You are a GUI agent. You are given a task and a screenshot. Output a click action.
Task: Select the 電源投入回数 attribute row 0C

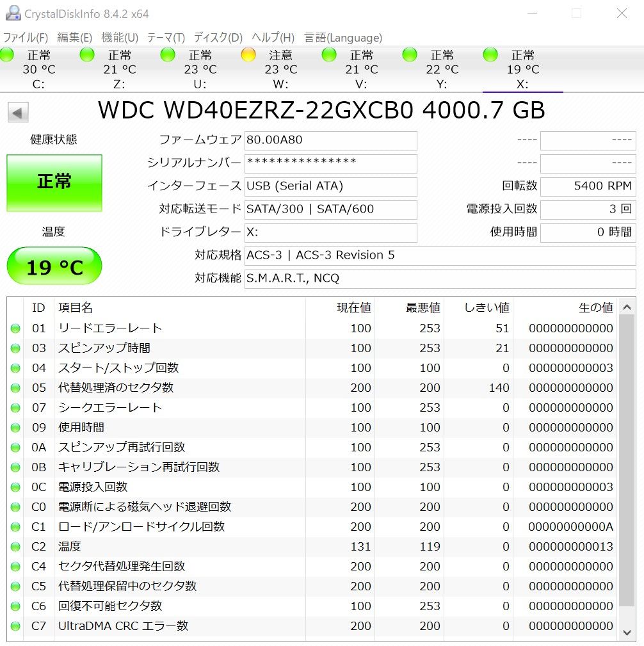(x=312, y=487)
